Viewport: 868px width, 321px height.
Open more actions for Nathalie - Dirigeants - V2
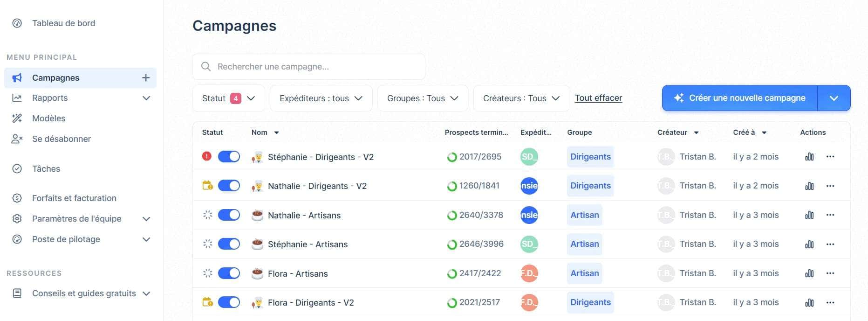pyautogui.click(x=830, y=186)
